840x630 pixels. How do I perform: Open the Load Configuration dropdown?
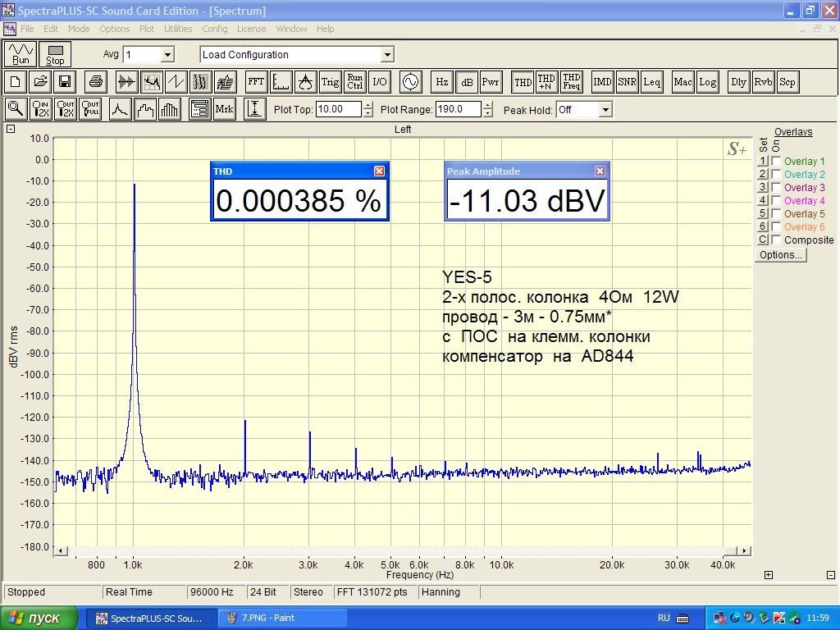coord(387,55)
